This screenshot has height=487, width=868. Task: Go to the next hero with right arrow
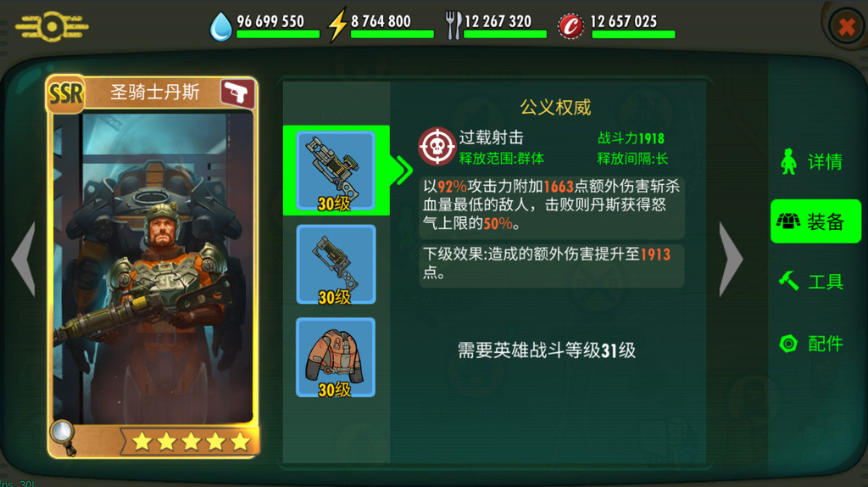(x=731, y=260)
